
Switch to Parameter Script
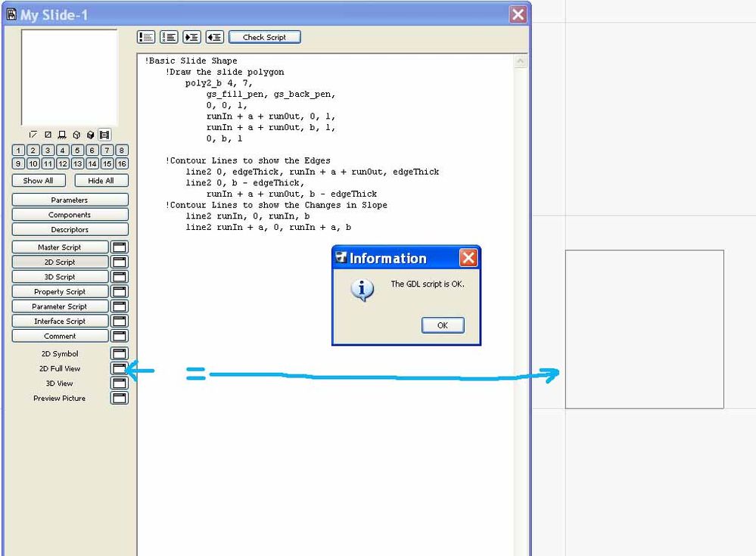pyautogui.click(x=61, y=306)
